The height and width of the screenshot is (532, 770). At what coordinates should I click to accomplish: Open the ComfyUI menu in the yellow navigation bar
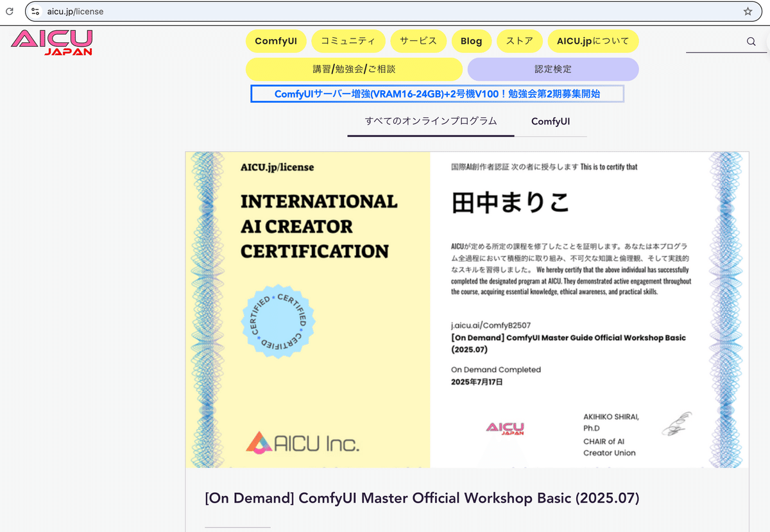pyautogui.click(x=276, y=41)
